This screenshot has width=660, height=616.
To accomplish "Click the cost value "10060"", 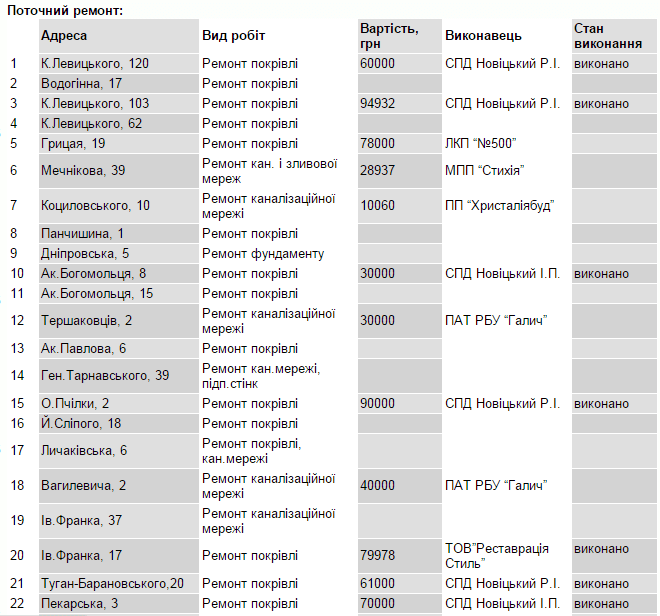I will pyautogui.click(x=377, y=206).
